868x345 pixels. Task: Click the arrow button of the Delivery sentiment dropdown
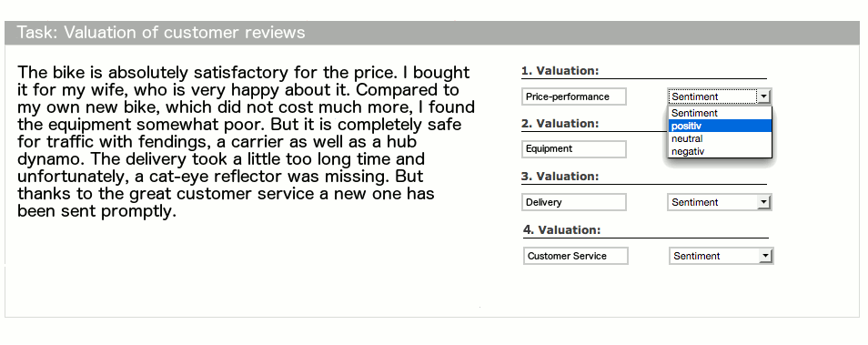pos(763,202)
